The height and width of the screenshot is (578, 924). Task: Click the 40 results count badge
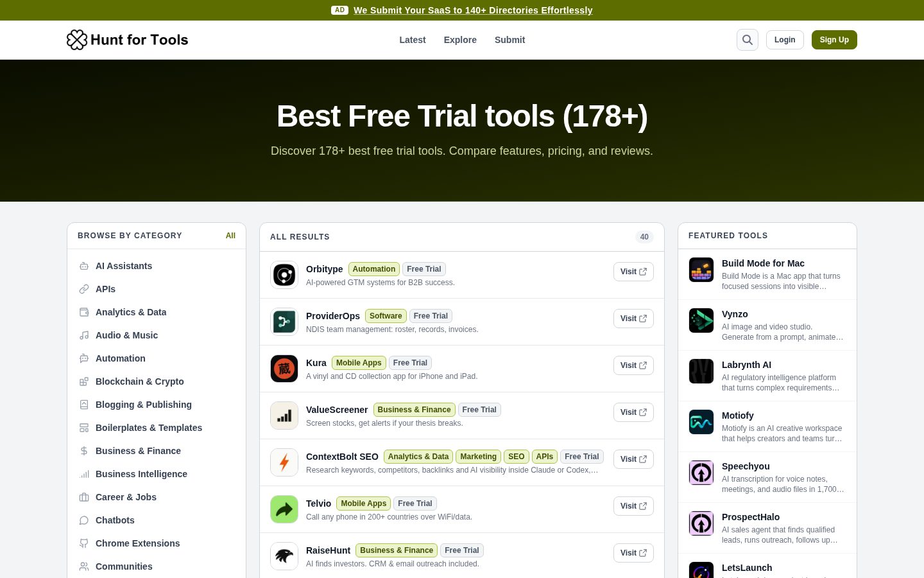point(644,237)
